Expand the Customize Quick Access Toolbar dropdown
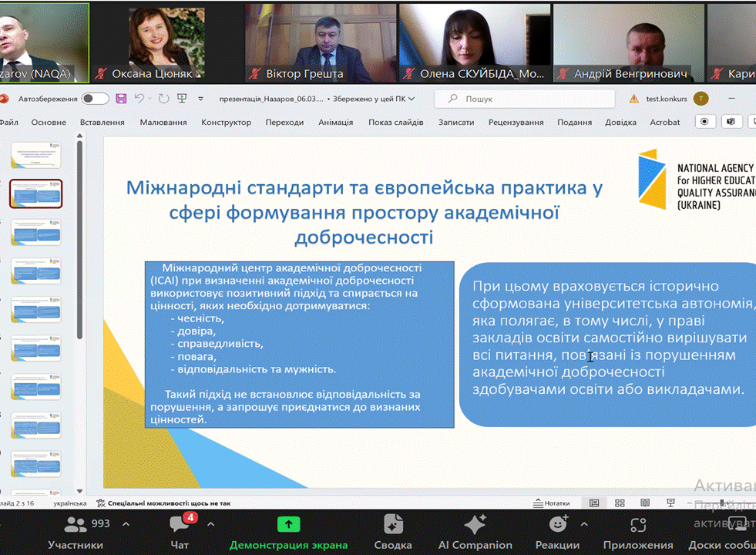Viewport: 756px width, 555px height. click(201, 99)
